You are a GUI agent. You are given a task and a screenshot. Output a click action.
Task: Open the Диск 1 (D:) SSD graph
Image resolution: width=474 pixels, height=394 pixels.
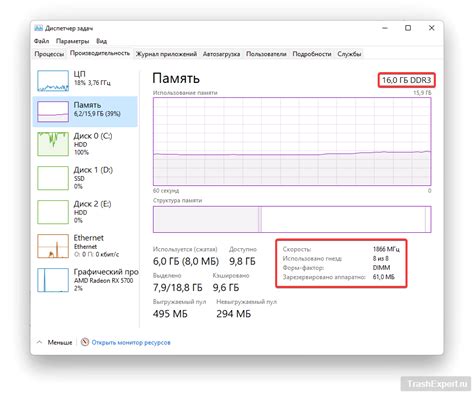click(53, 178)
